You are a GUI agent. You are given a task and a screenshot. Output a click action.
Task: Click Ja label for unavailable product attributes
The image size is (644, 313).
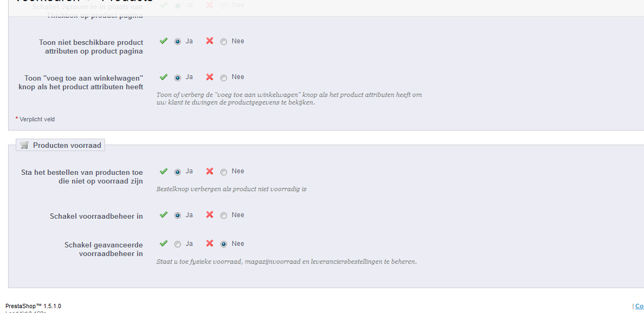click(x=189, y=41)
